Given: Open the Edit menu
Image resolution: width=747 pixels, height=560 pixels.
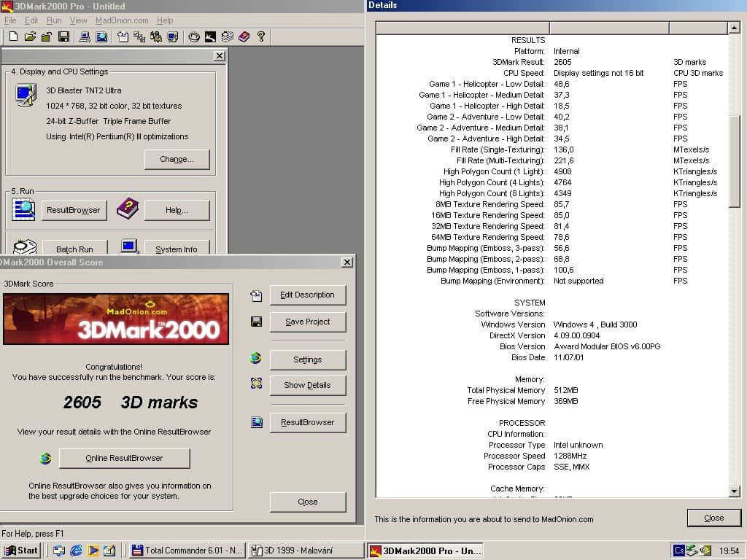Looking at the screenshot, I should [31, 20].
